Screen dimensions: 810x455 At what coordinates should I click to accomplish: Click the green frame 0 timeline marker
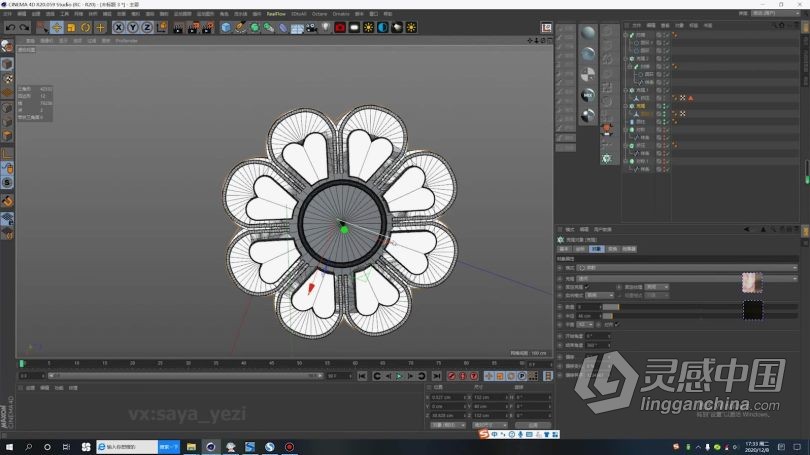click(x=22, y=364)
